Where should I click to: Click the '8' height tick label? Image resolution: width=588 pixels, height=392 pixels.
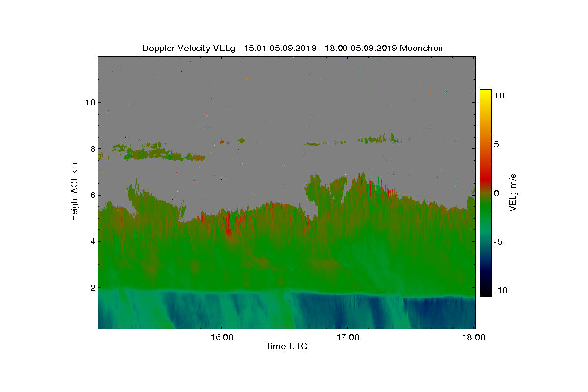click(x=92, y=149)
